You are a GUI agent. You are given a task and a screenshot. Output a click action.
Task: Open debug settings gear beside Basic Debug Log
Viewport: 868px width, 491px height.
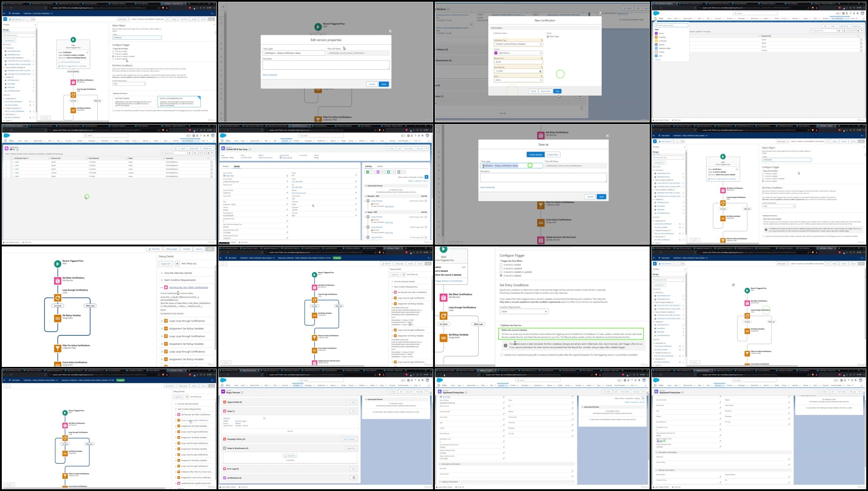[x=177, y=264]
